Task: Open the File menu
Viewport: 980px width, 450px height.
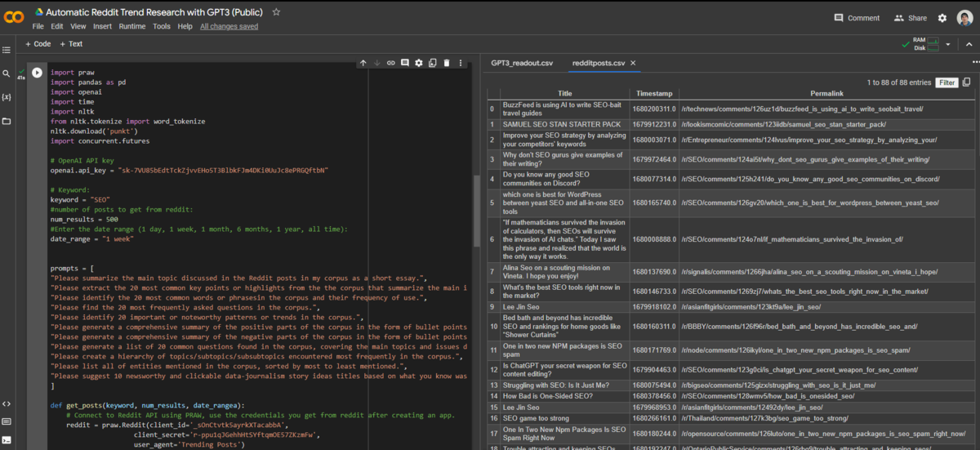Action: pos(38,26)
